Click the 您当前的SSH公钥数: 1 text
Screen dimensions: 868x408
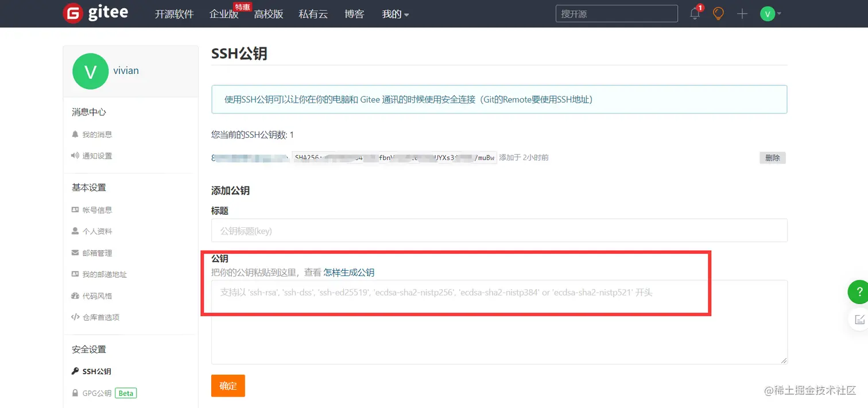pyautogui.click(x=253, y=135)
